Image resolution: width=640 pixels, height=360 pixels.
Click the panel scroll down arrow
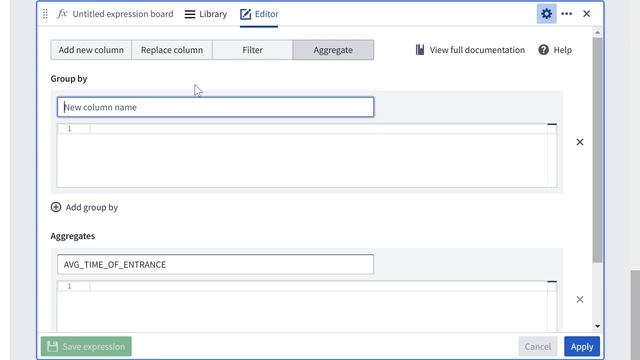(598, 326)
